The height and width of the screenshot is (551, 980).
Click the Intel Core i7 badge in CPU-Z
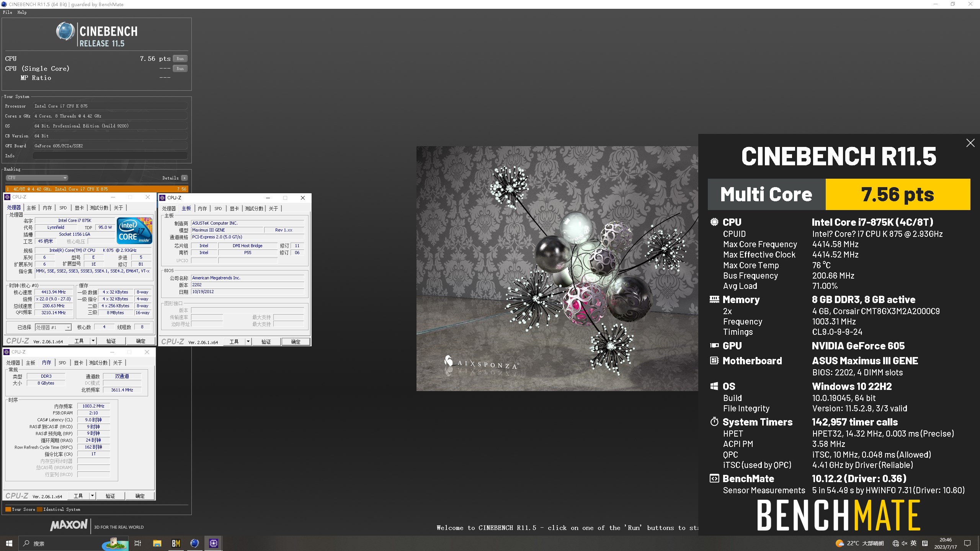134,231
